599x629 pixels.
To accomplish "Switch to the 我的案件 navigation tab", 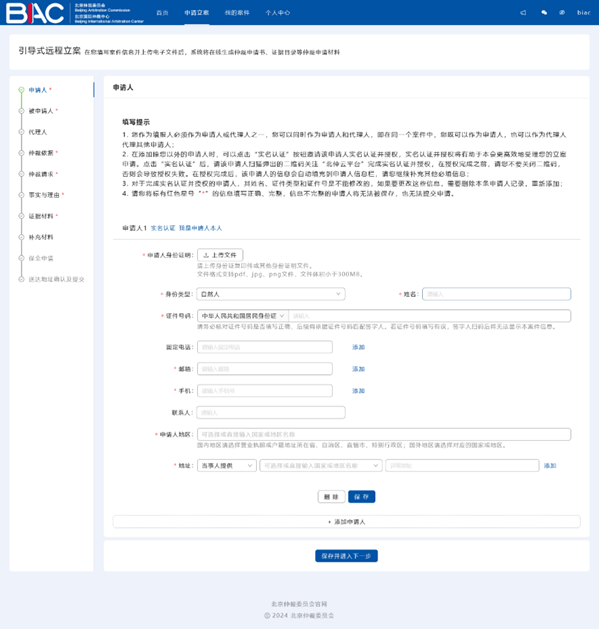I will point(237,13).
